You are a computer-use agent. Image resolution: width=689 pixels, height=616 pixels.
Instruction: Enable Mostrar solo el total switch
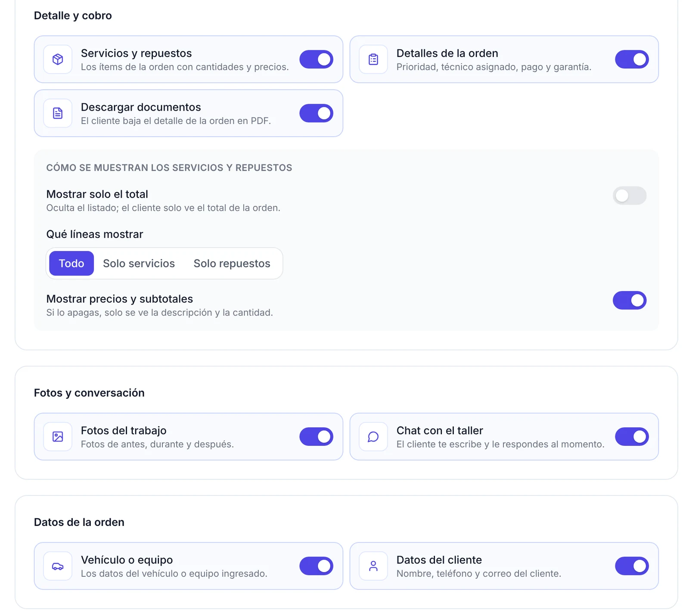(x=630, y=196)
